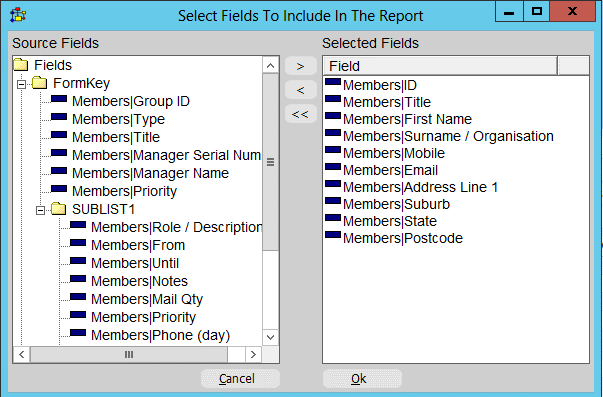This screenshot has width=603, height=397.
Task: Click the Field column header
Action: click(440, 66)
